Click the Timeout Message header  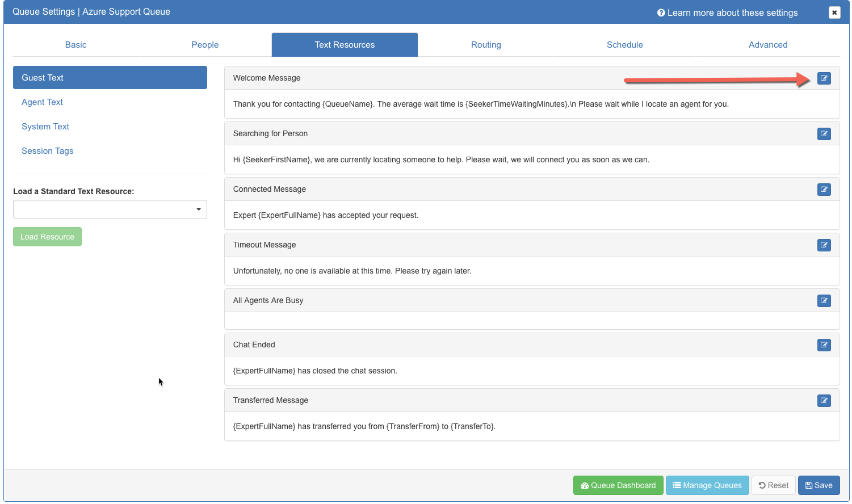tap(265, 245)
